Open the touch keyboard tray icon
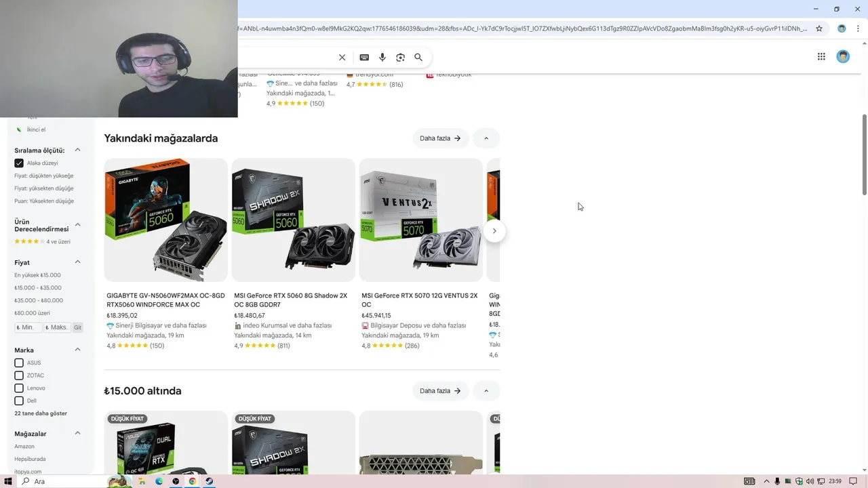Screen dimensions: 868x488 click(x=749, y=481)
